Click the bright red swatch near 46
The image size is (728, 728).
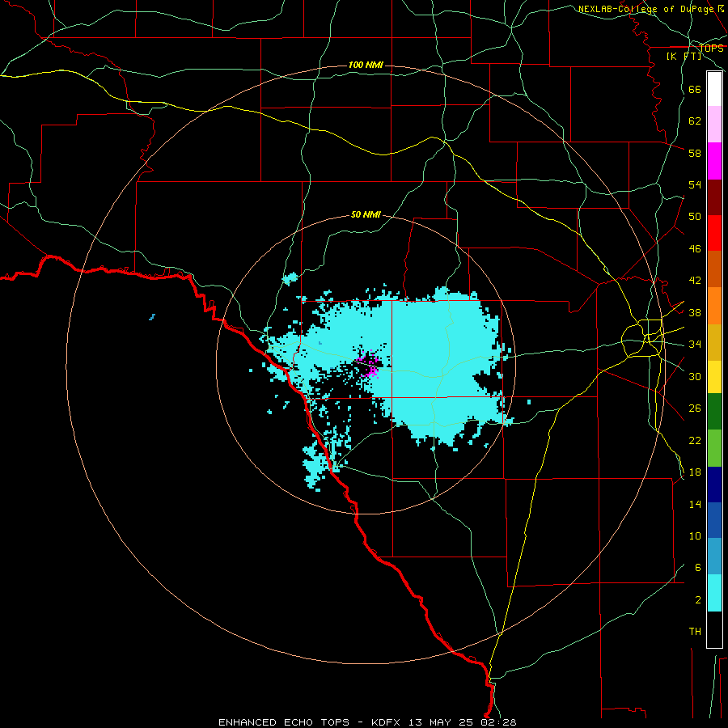[x=714, y=233]
